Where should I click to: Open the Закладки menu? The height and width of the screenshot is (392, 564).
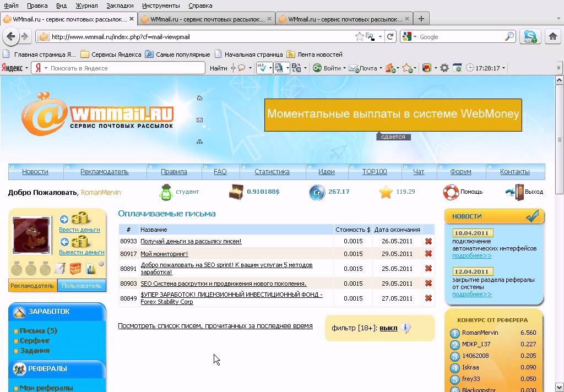(x=120, y=6)
